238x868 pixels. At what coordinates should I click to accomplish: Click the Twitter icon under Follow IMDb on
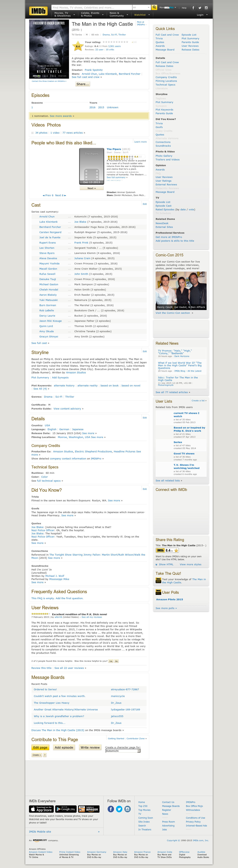119,809
